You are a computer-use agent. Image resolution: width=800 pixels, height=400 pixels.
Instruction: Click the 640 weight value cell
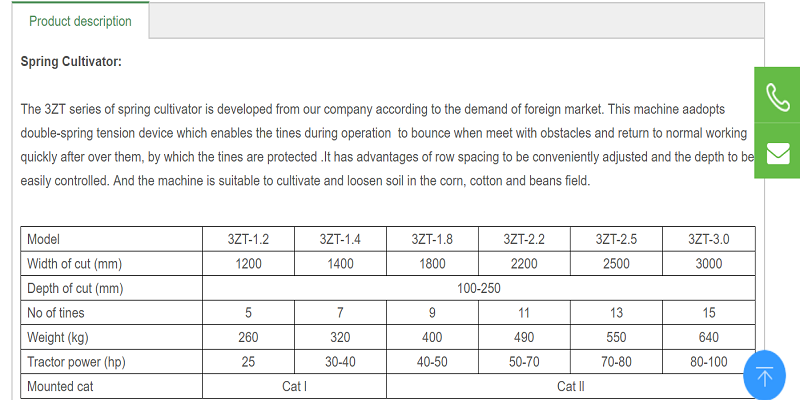click(x=709, y=337)
